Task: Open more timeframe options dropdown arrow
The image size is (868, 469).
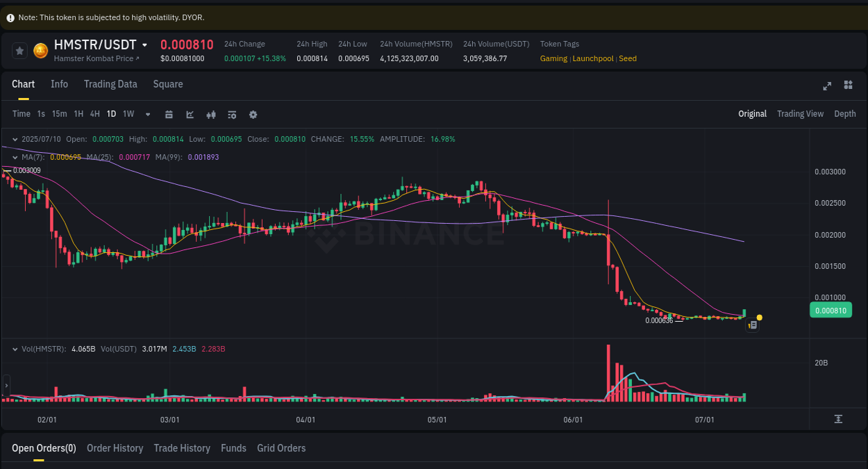Action: tap(147, 114)
